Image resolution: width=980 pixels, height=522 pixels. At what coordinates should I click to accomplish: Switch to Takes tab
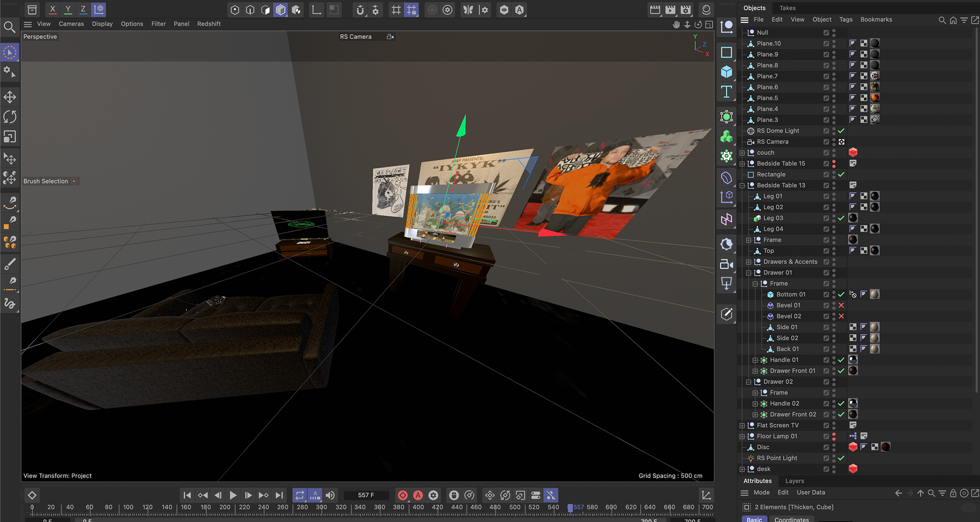click(787, 8)
